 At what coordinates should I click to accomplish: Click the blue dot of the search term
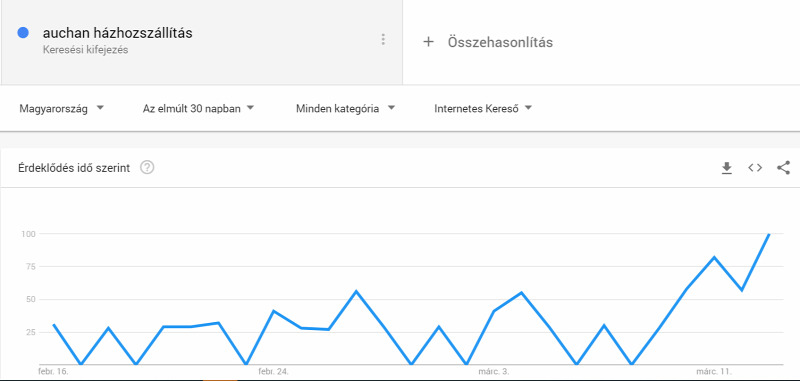pos(22,33)
